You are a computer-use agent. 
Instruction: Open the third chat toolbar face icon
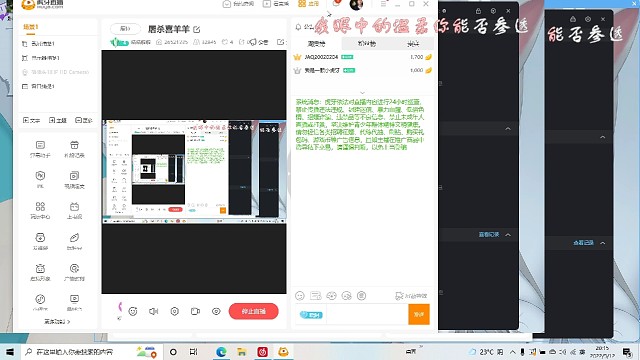click(x=331, y=296)
